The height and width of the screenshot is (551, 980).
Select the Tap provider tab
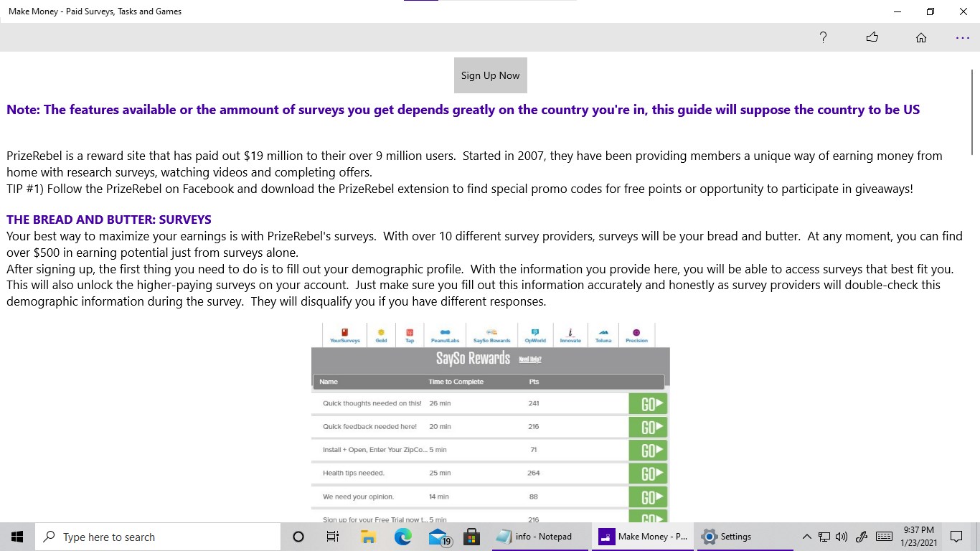[x=410, y=335]
